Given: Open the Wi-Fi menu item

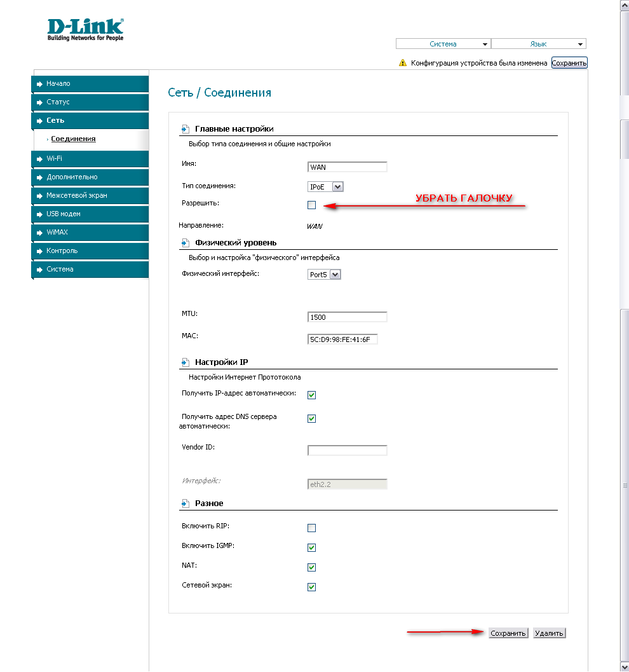Looking at the screenshot, I should coord(90,158).
